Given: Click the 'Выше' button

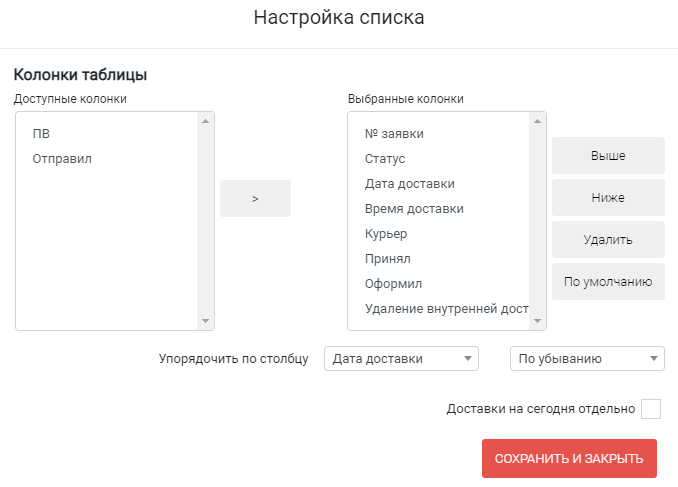Looking at the screenshot, I should coord(608,156).
